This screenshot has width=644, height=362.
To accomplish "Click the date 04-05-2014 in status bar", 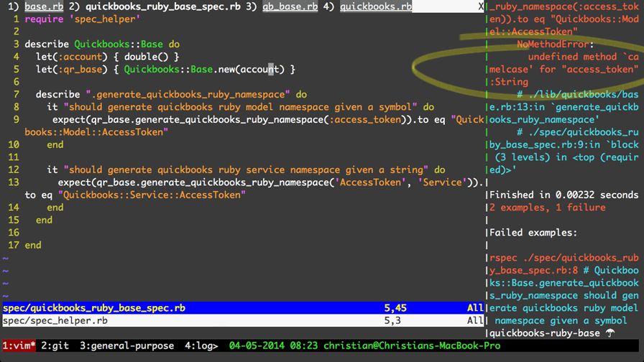I will pyautogui.click(x=257, y=345).
